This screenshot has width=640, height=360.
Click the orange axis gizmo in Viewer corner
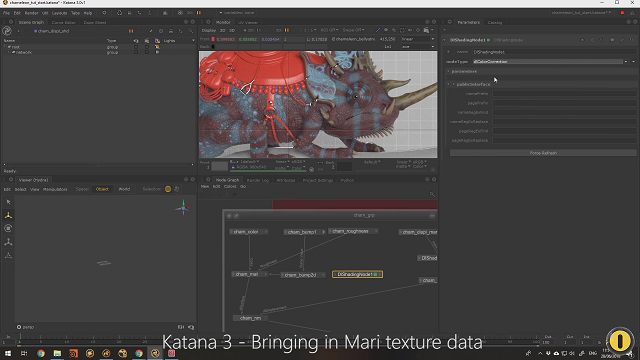tap(183, 208)
